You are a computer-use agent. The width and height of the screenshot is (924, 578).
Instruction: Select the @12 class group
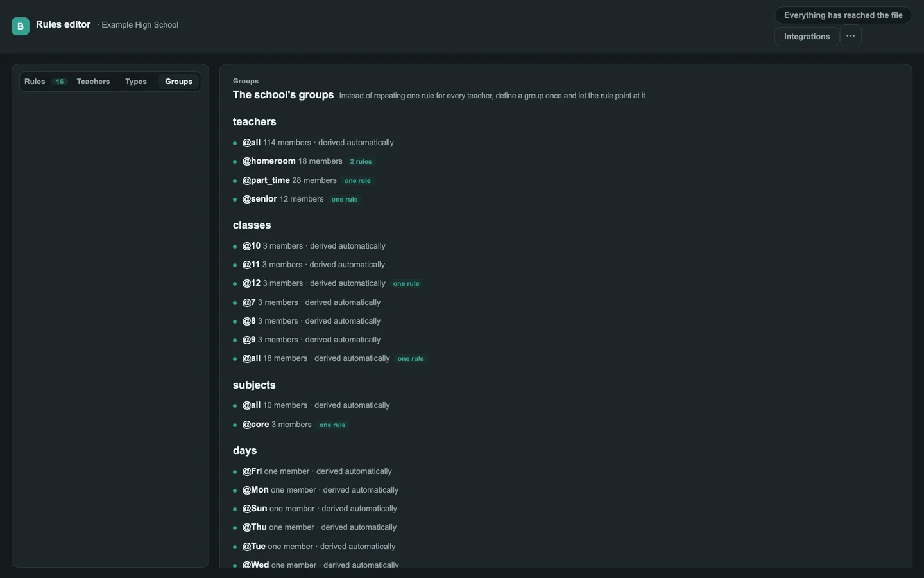tap(252, 283)
